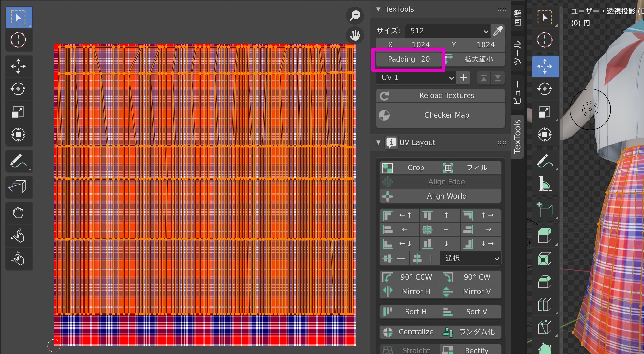Collapse the TexTools panel header
Viewport: 644px width, 354px height.
[x=378, y=9]
